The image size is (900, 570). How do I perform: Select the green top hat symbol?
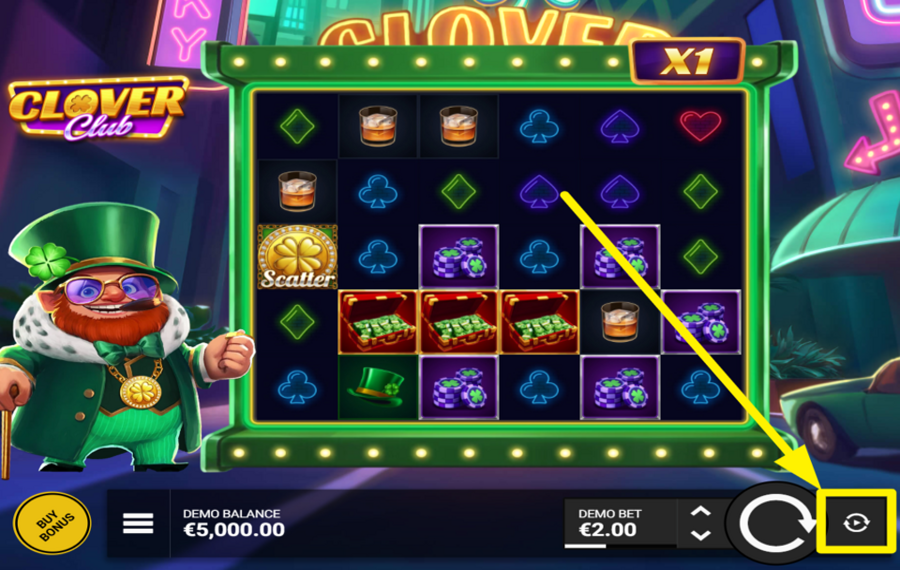376,386
